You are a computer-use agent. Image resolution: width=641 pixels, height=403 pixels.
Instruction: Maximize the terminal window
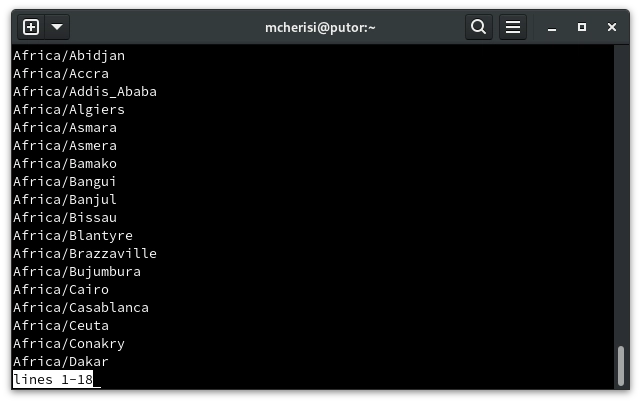[x=582, y=27]
